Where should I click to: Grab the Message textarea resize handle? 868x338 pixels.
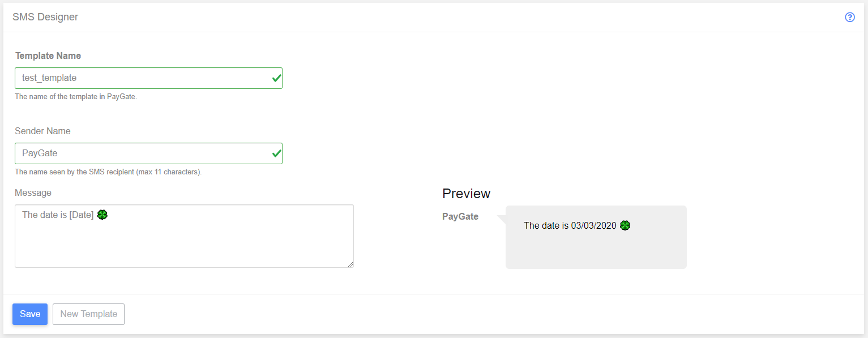350,264
